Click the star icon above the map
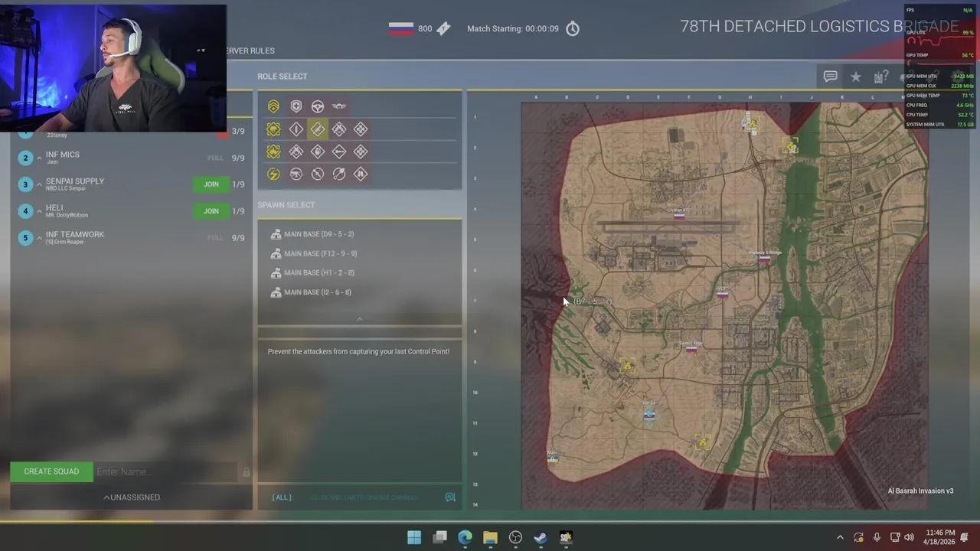The image size is (980, 551). (x=856, y=77)
